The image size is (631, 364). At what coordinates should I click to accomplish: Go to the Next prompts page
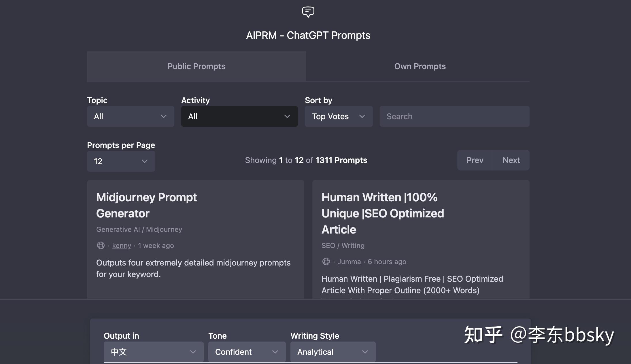511,160
